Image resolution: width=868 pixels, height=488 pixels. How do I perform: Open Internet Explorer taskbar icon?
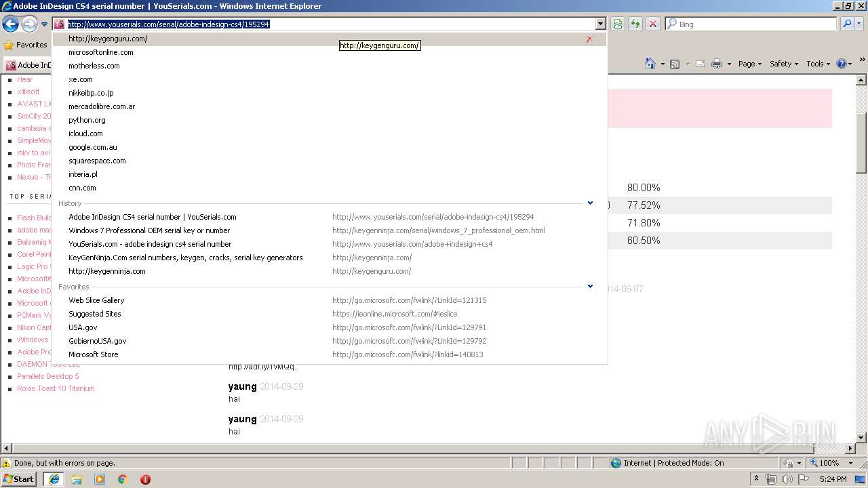point(54,479)
